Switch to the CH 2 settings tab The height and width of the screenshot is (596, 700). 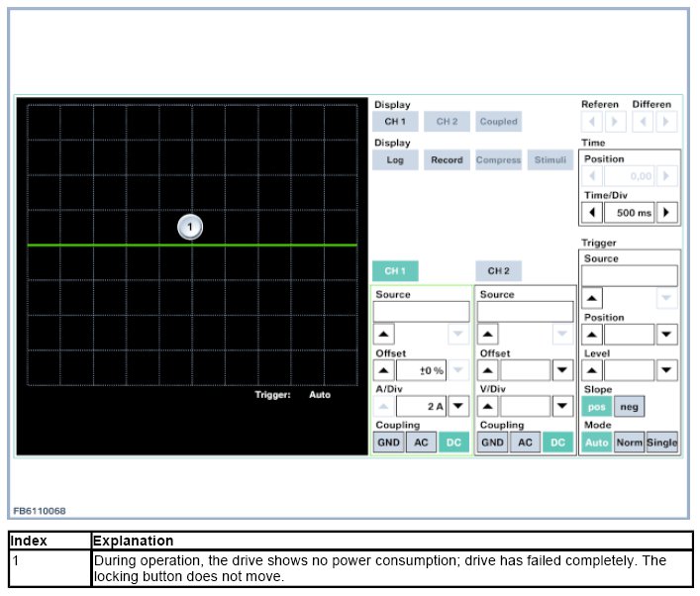[498, 271]
